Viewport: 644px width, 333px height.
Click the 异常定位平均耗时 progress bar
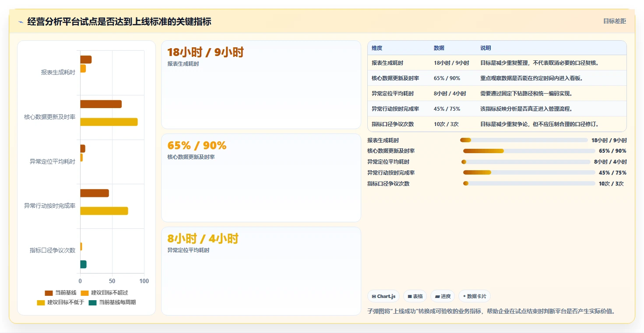[526, 162]
